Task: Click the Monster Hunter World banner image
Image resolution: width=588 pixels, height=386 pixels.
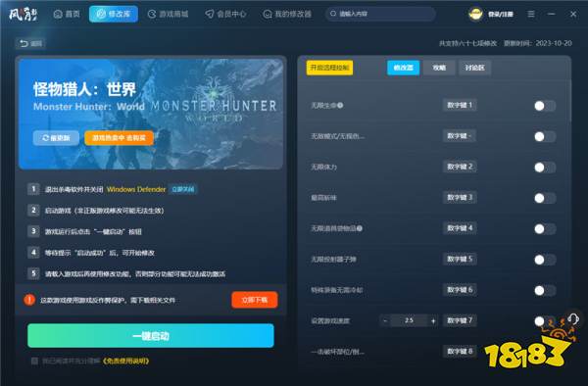Action: coord(151,114)
